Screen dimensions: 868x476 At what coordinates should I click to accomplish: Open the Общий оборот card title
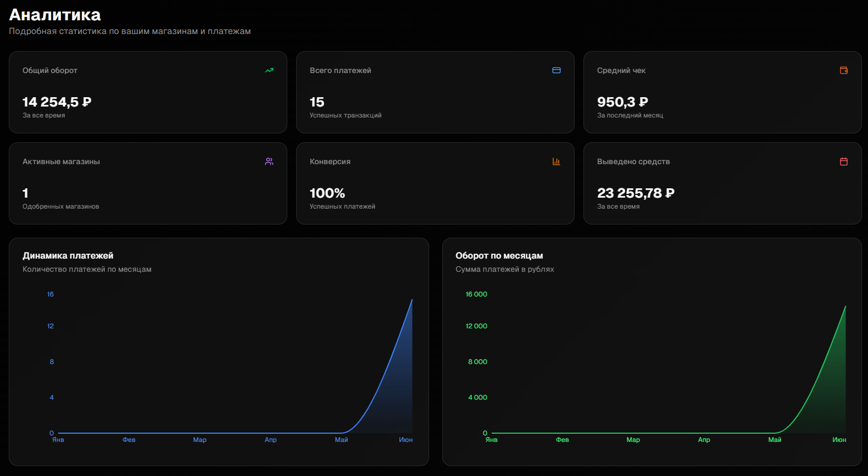(50, 70)
